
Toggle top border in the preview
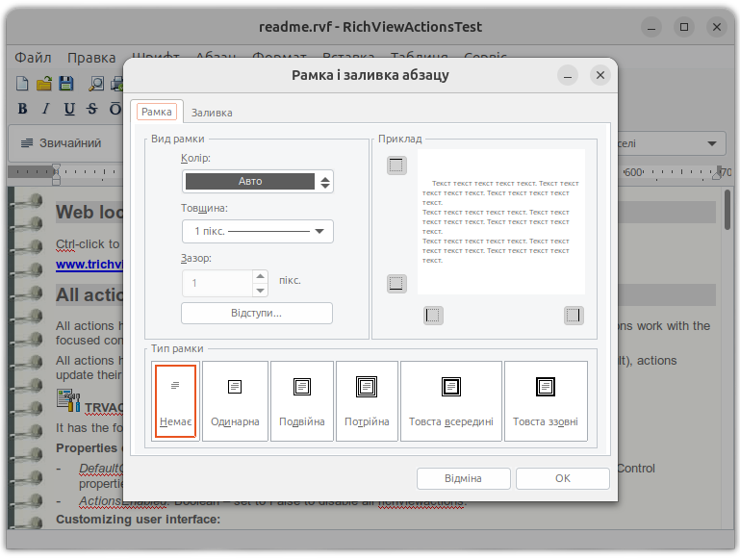[x=396, y=165]
